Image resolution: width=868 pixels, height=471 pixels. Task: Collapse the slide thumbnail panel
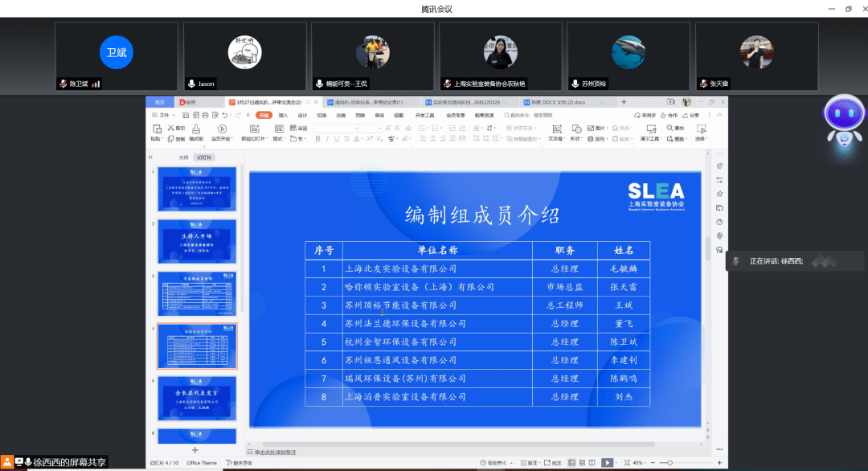pyautogui.click(x=150, y=158)
